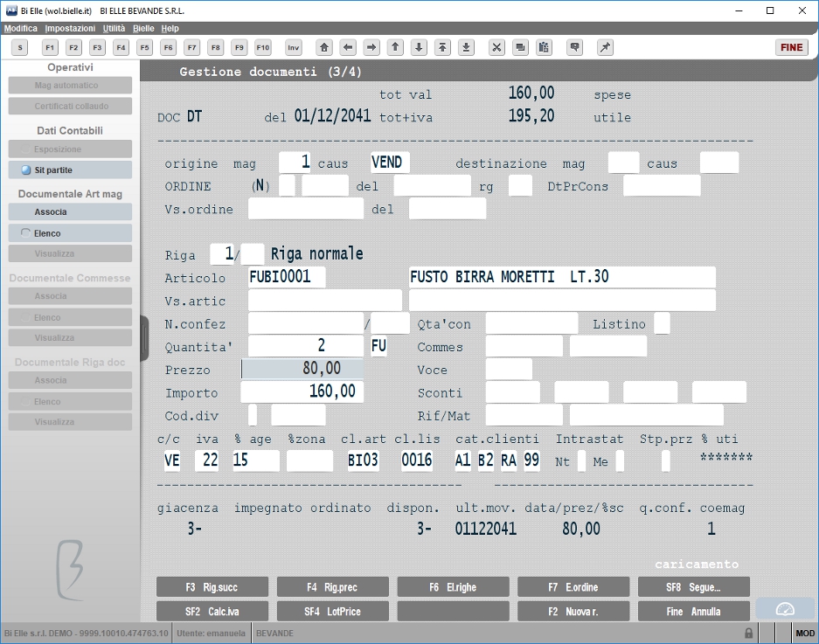Calculate VAT with SF2 Calc.iva
This screenshot has height=644, width=819.
tap(212, 611)
